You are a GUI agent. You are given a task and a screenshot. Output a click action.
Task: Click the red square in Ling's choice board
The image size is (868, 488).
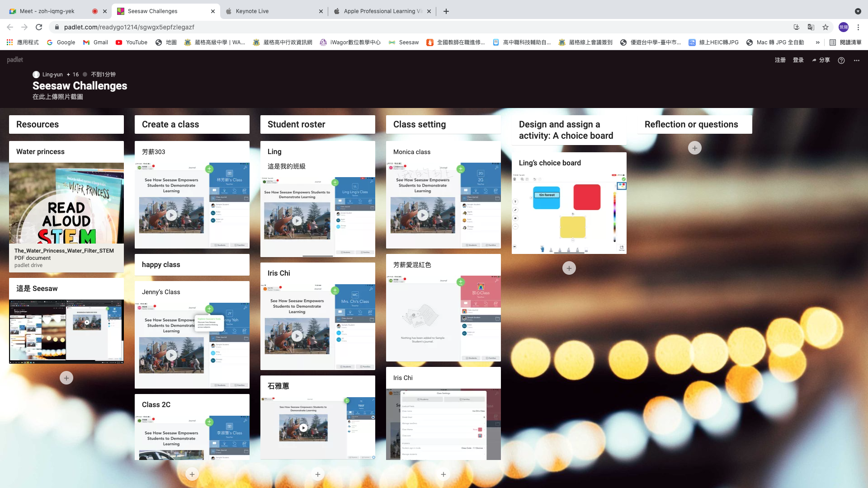click(587, 197)
